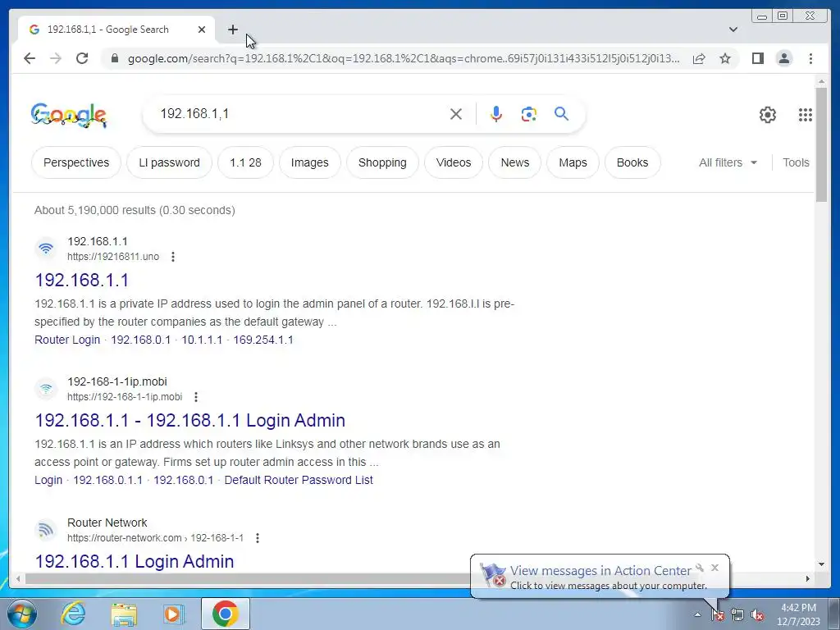Start voice search with microphone icon
This screenshot has width=840, height=630.
click(x=496, y=113)
